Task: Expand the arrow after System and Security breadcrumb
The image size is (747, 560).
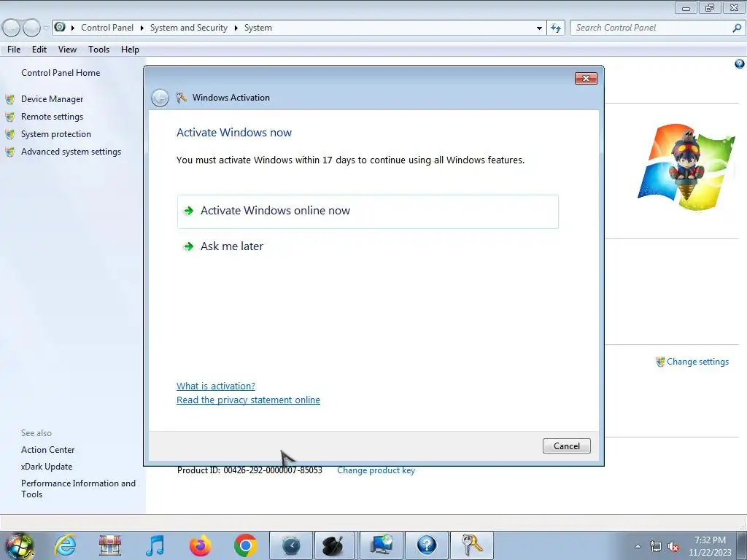Action: point(236,28)
